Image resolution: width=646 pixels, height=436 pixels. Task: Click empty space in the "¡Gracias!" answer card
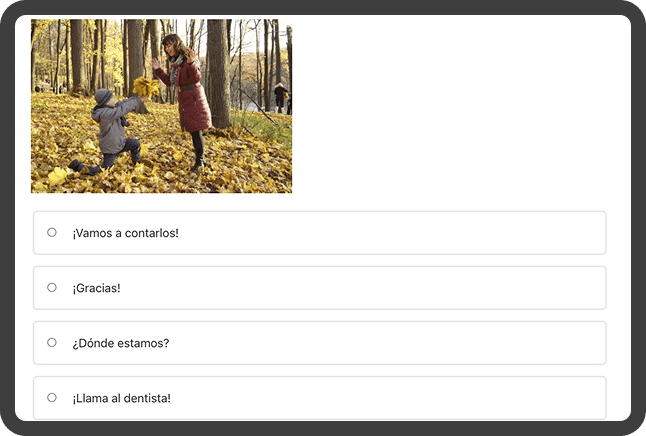[x=400, y=288]
